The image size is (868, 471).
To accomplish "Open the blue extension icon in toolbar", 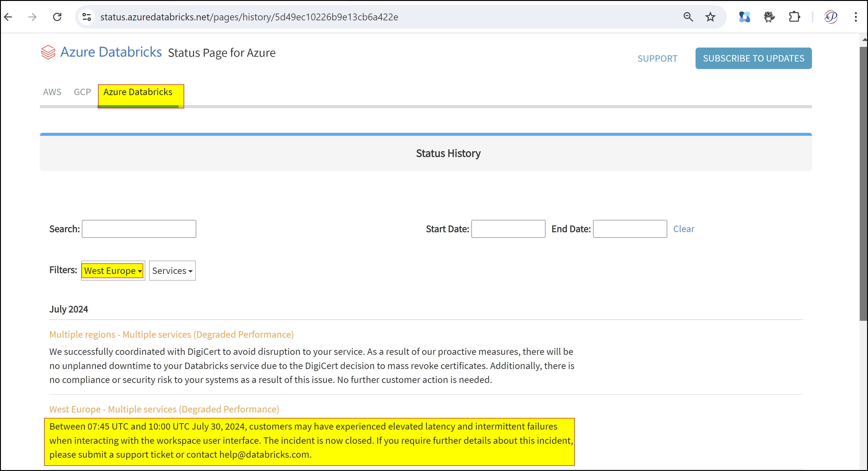I will [x=744, y=17].
